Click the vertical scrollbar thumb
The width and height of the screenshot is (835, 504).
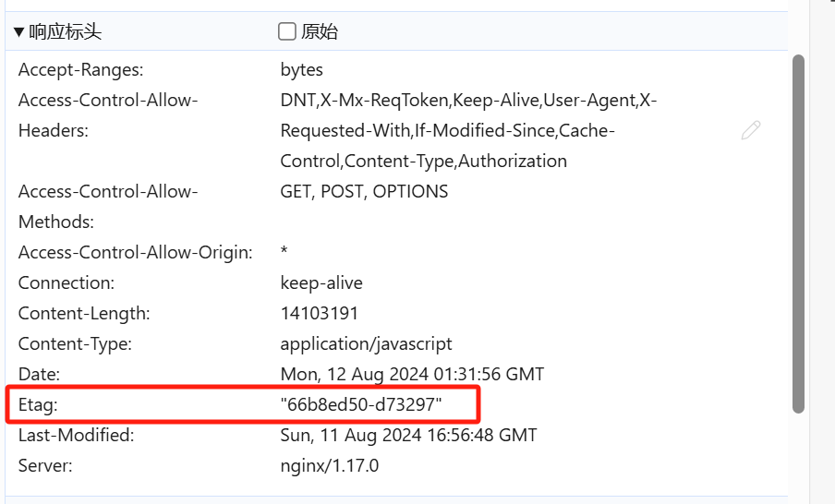(x=798, y=234)
